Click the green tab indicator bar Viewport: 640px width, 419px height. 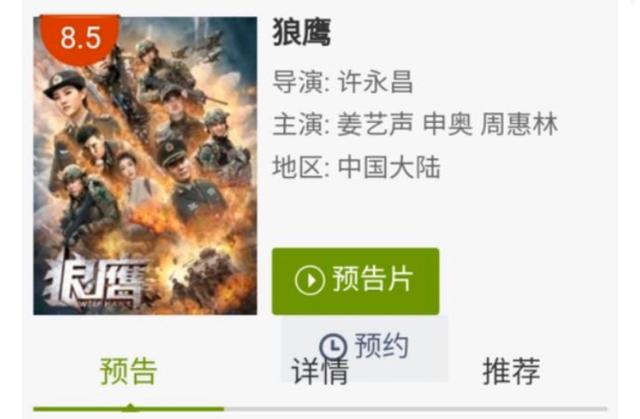tap(129, 408)
